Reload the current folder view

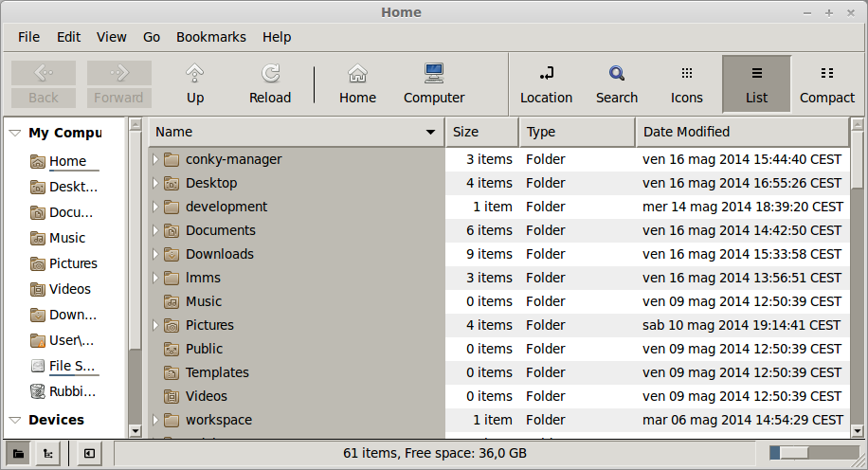tap(270, 84)
